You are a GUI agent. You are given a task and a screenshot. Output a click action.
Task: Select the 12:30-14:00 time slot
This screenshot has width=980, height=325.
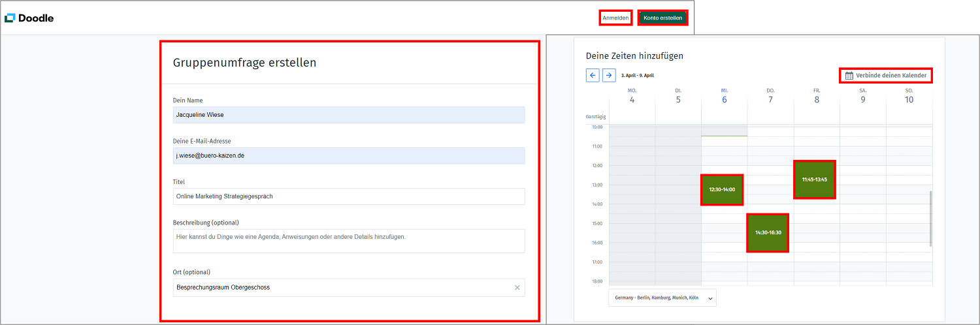[x=722, y=189]
